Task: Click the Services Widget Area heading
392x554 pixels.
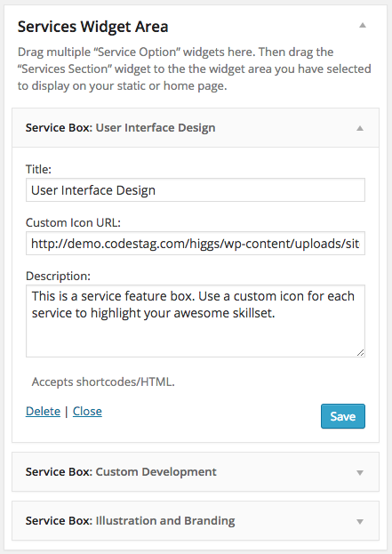Action: pos(92,27)
